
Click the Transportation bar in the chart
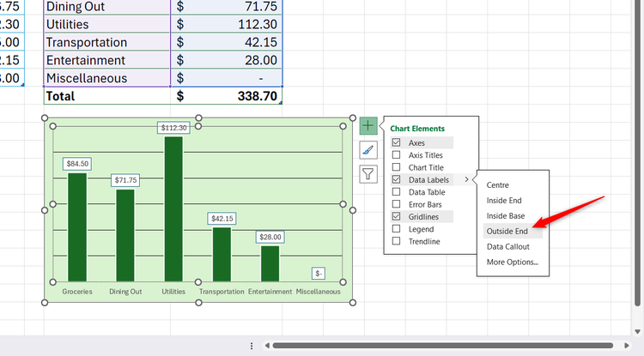point(222,255)
